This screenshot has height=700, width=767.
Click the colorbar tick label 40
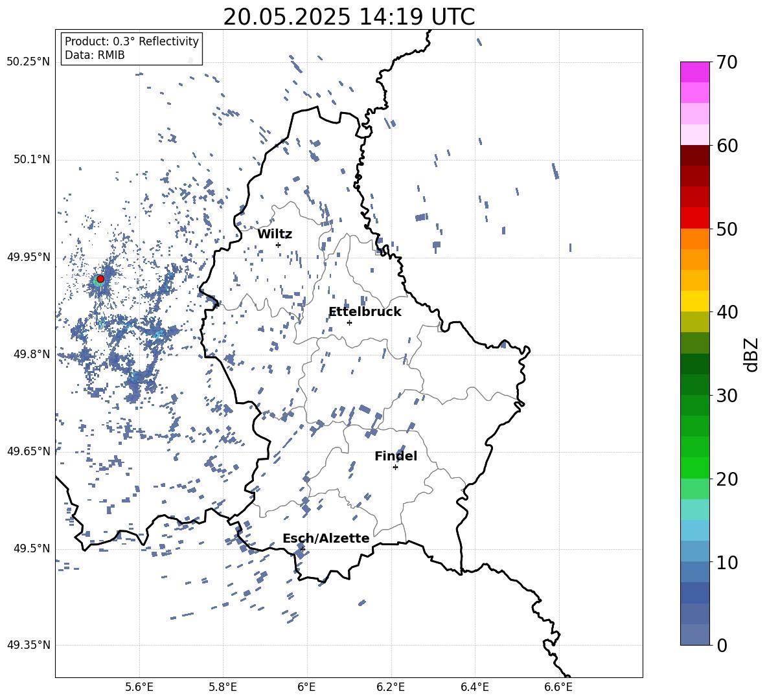tap(726, 312)
